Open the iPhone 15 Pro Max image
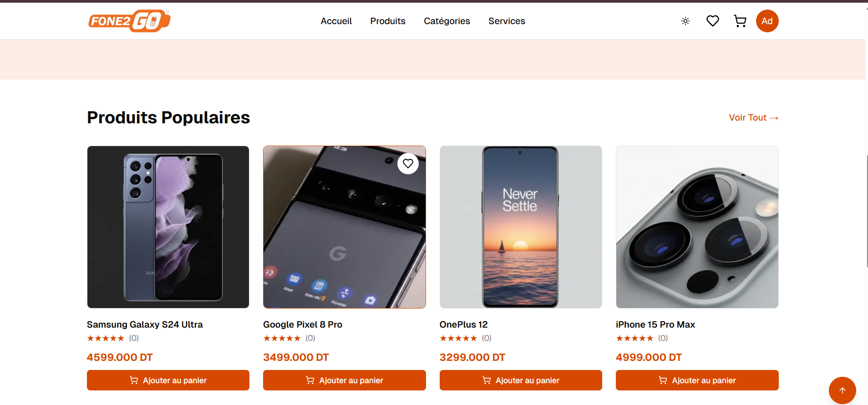The height and width of the screenshot is (405, 868). coord(697,227)
